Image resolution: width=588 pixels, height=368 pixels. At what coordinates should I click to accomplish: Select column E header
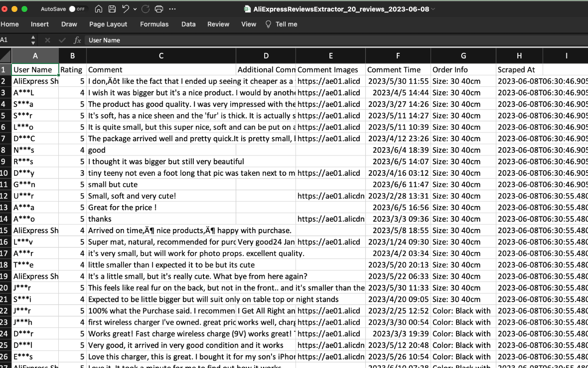tap(331, 56)
